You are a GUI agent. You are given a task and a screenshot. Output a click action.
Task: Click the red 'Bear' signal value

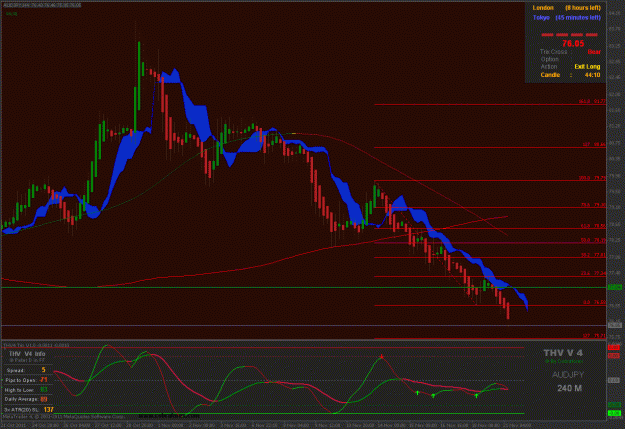tap(594, 52)
